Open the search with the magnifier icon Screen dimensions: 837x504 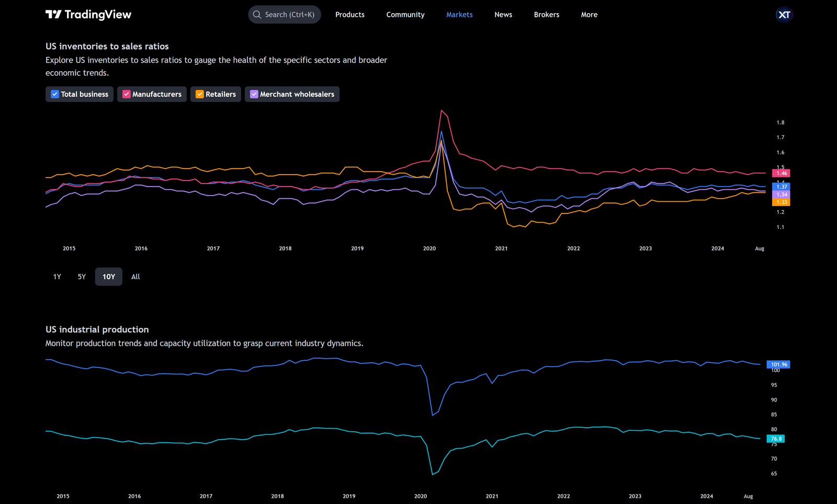click(x=257, y=14)
